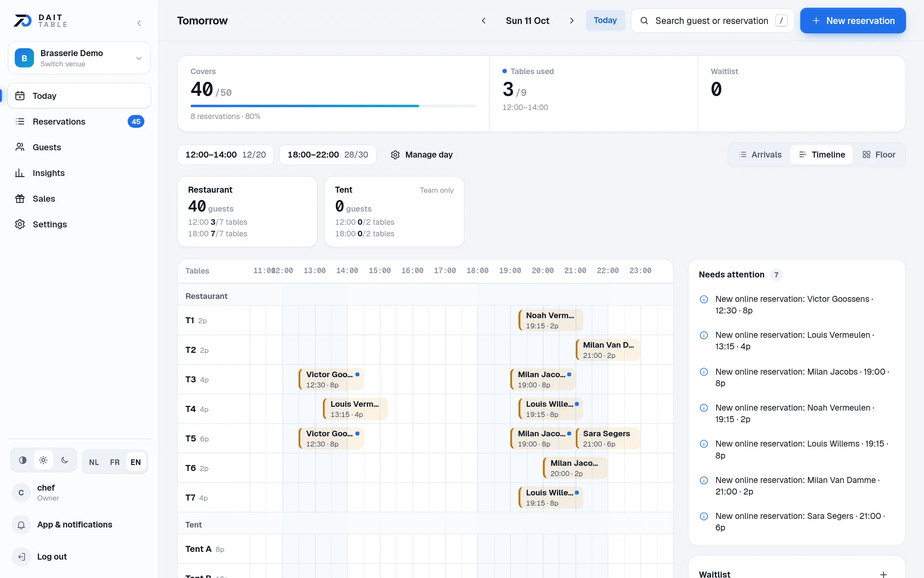The image size is (924, 578).
Task: Go to next day arrow
Action: [572, 21]
